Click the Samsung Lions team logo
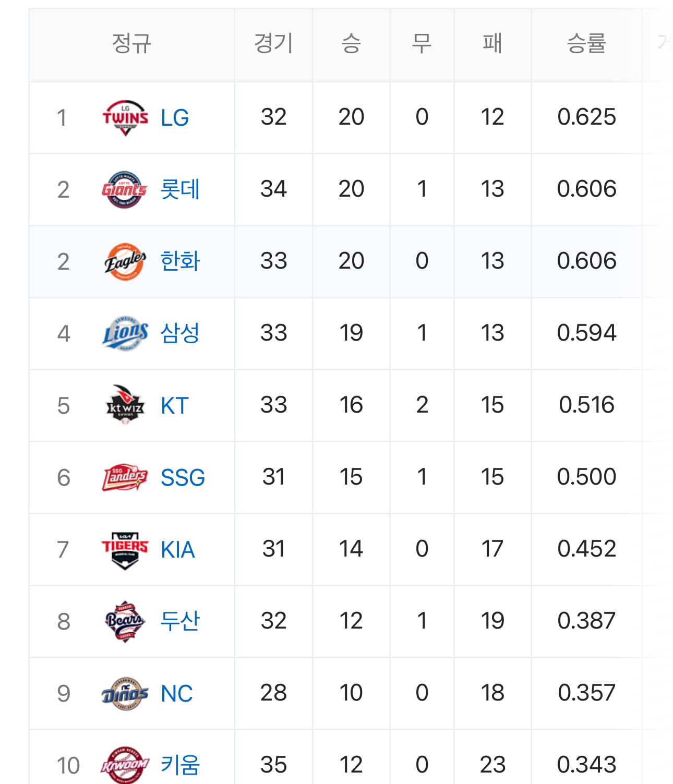This screenshot has width=673, height=784. click(125, 333)
